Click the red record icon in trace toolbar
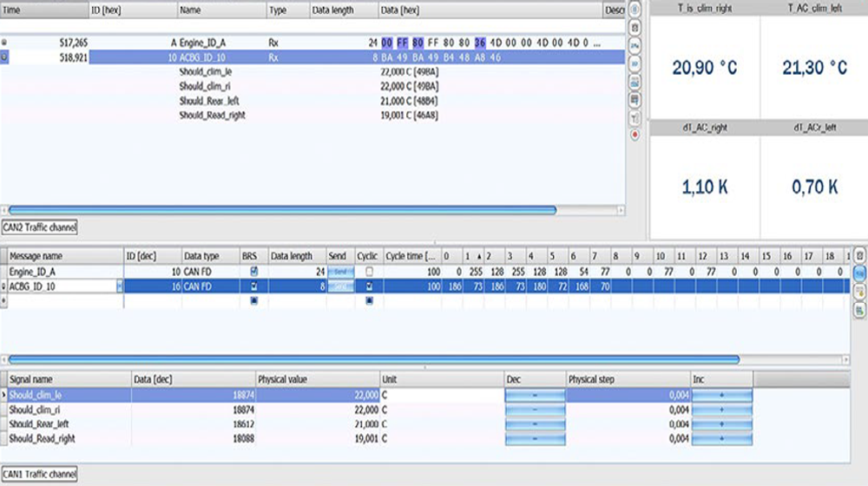 pyautogui.click(x=635, y=135)
